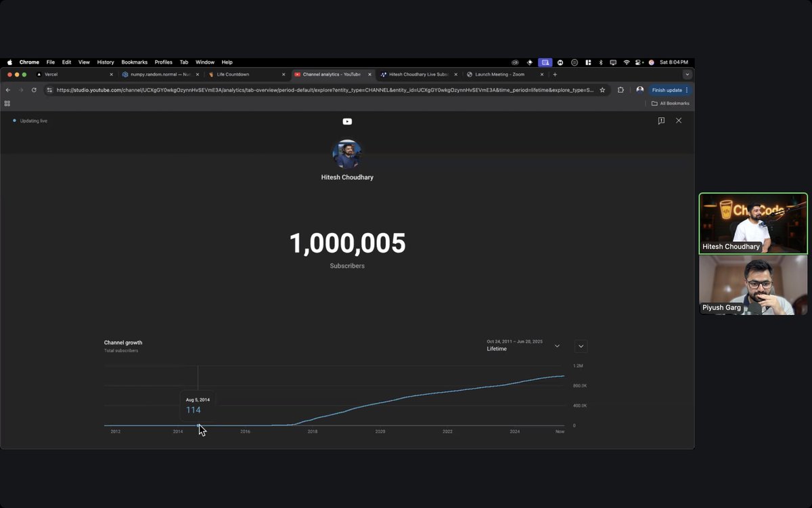Image resolution: width=812 pixels, height=508 pixels.
Task: Open a new browser tab
Action: 555,75
